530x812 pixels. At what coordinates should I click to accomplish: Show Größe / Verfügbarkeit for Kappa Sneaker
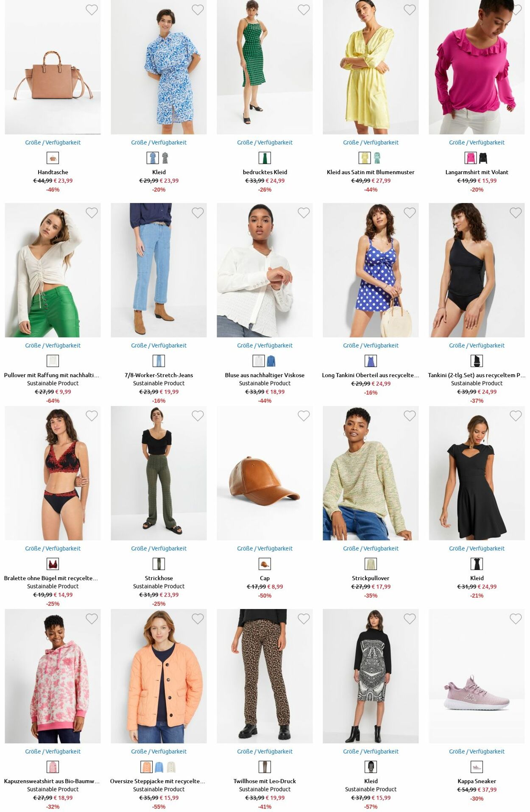(477, 751)
